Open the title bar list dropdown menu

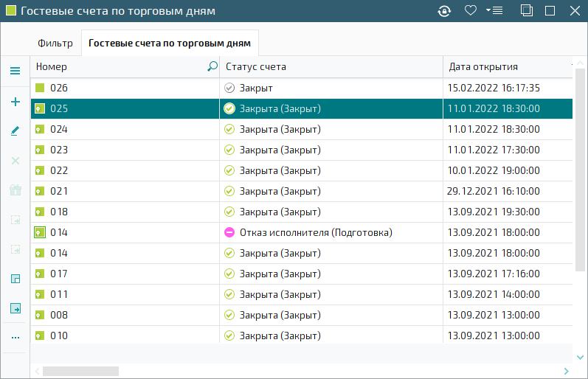(x=494, y=10)
